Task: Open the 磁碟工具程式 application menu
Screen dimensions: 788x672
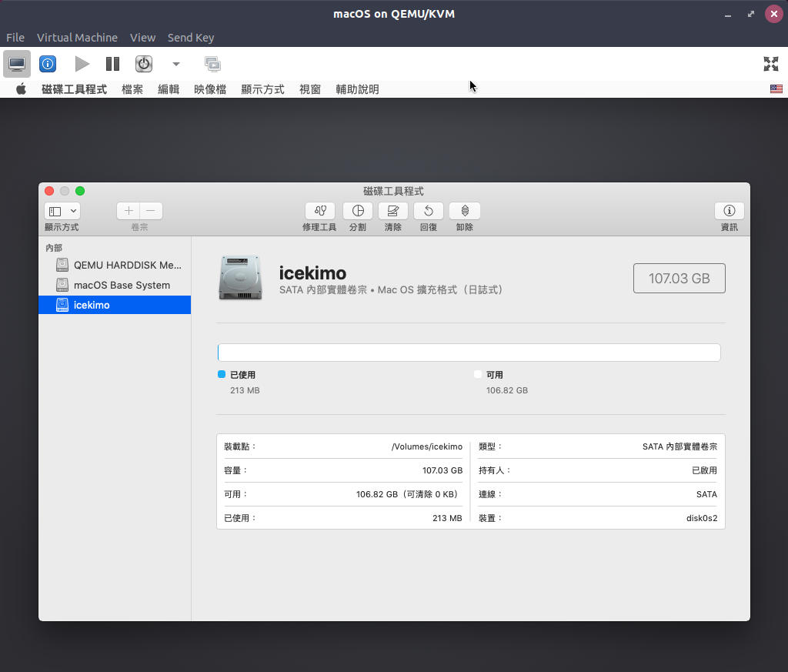Action: pos(75,89)
